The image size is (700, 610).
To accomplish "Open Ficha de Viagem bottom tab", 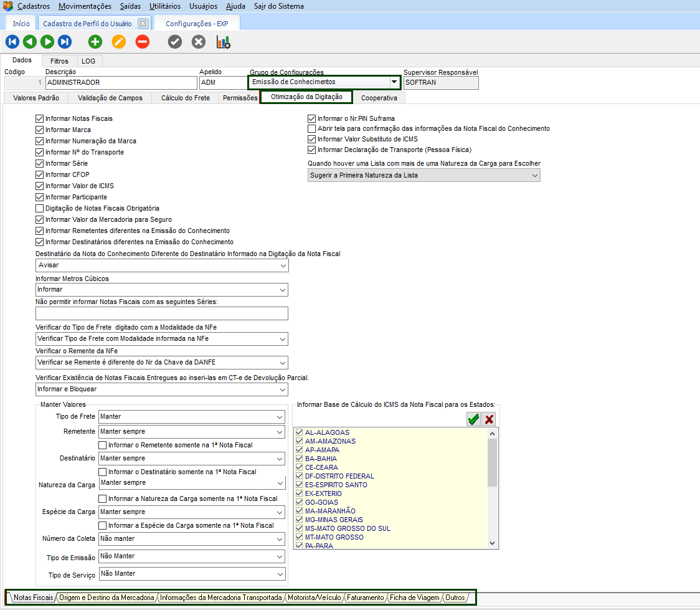I will [x=415, y=598].
